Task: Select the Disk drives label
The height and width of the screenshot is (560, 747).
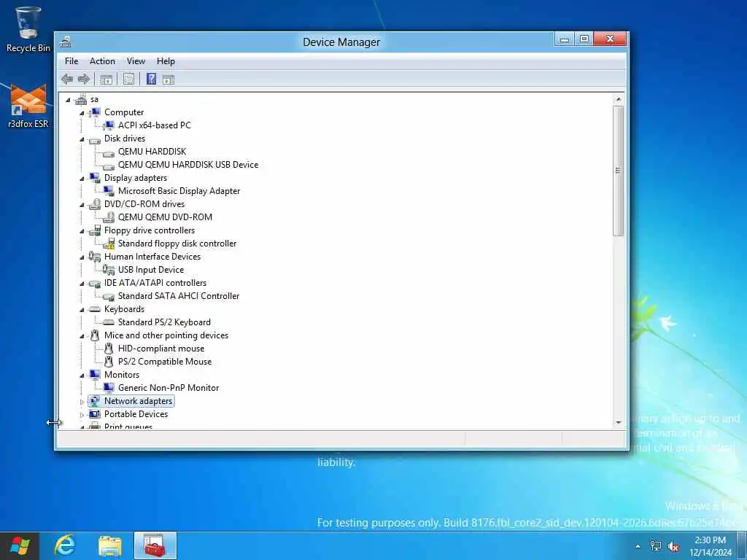Action: [x=125, y=139]
